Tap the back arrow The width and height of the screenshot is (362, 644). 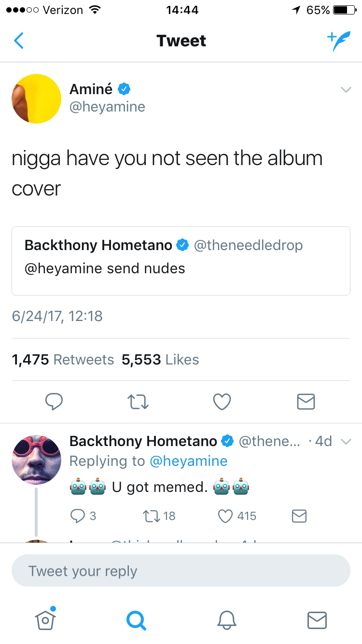coord(19,41)
